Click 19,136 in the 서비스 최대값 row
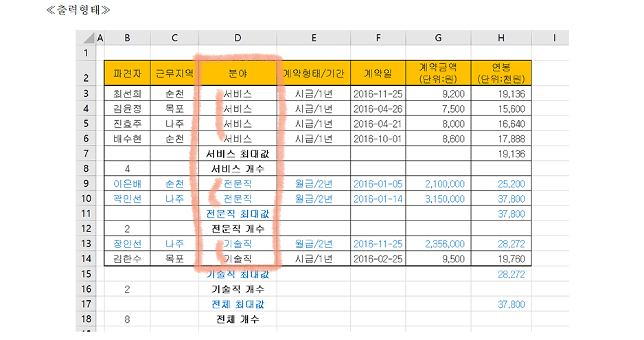Image resolution: width=644 pixels, height=340 pixels. click(501, 153)
